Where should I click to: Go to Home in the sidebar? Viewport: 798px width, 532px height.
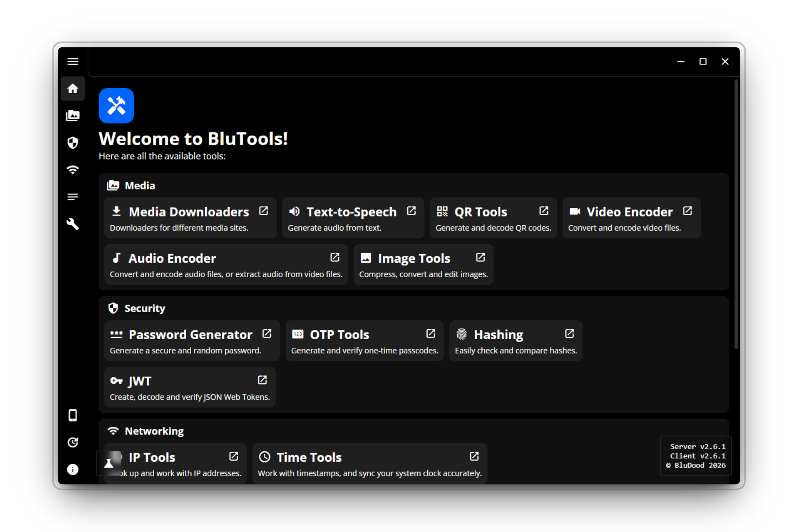tap(73, 89)
